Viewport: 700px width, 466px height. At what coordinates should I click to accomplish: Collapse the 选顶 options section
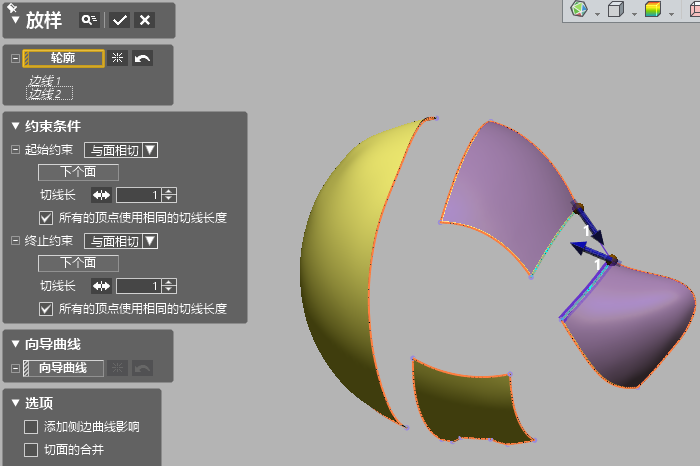pos(16,403)
